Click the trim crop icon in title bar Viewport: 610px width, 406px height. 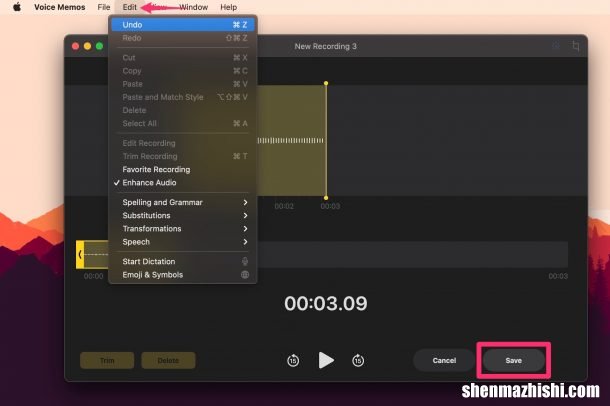pos(575,46)
